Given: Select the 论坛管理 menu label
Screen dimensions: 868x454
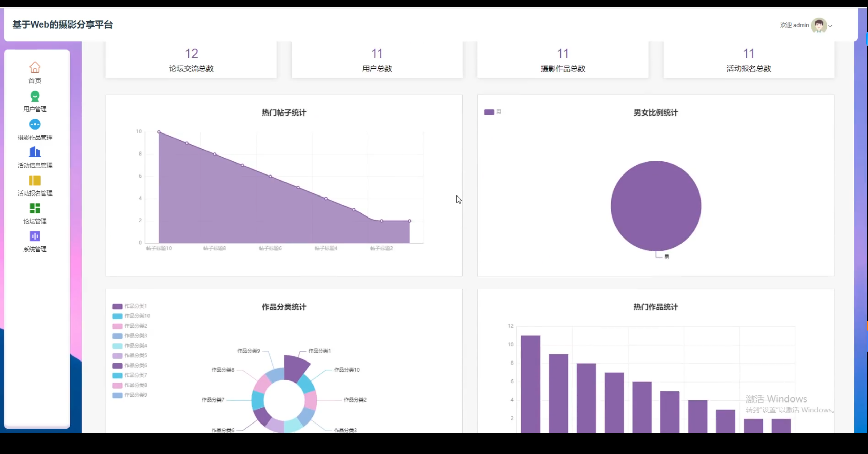Looking at the screenshot, I should click(x=35, y=221).
